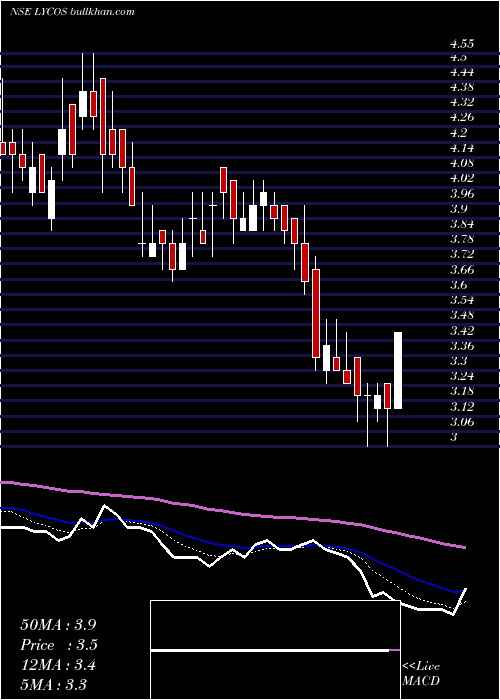500x700 pixels.
Task: Click the 3.54 price axis label
Action: tap(462, 300)
